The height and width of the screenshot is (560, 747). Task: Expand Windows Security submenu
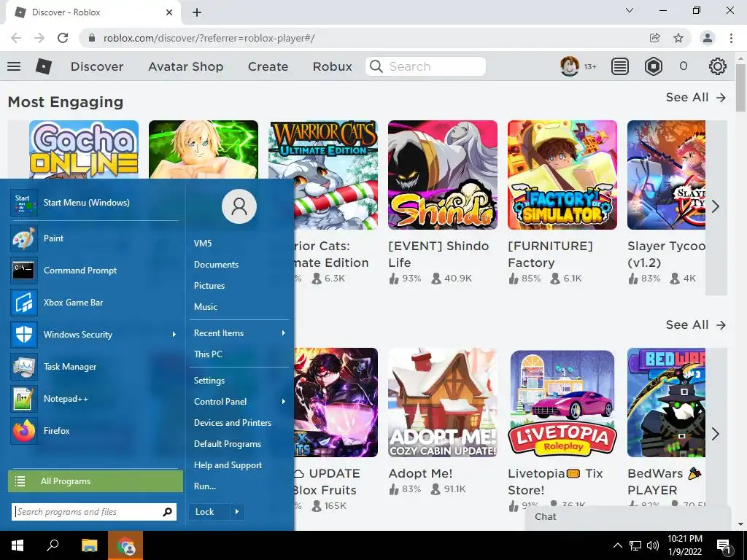tap(174, 334)
